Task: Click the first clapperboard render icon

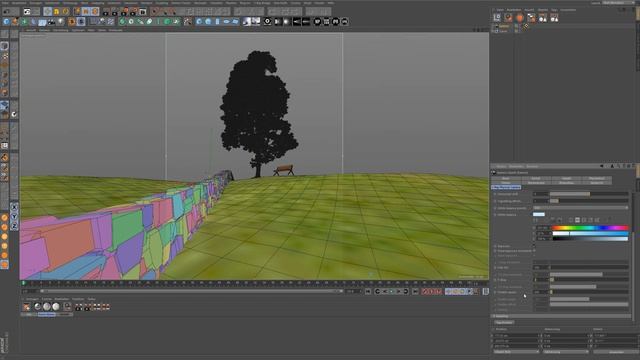Action: [106, 12]
